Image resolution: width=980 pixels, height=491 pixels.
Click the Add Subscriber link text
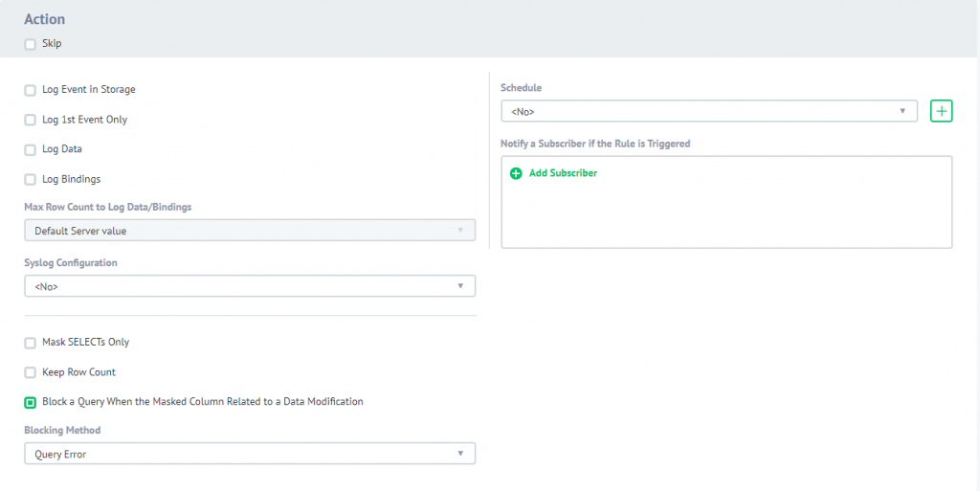[563, 173]
